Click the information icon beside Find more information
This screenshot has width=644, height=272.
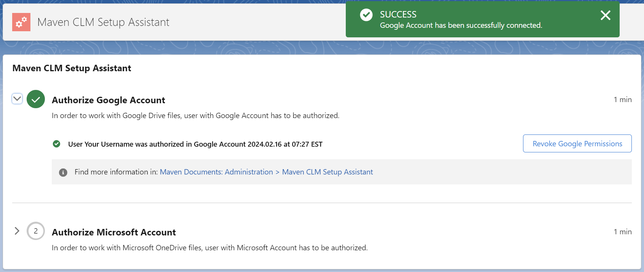click(63, 173)
